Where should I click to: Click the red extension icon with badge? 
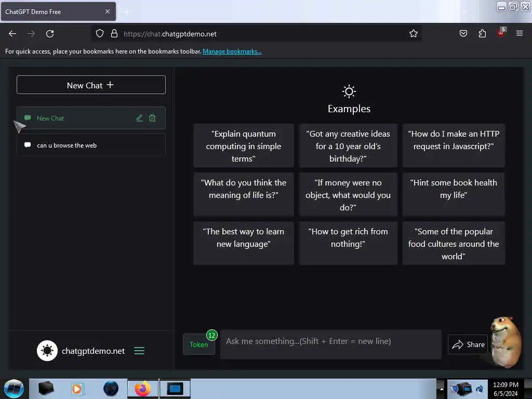[x=501, y=33]
